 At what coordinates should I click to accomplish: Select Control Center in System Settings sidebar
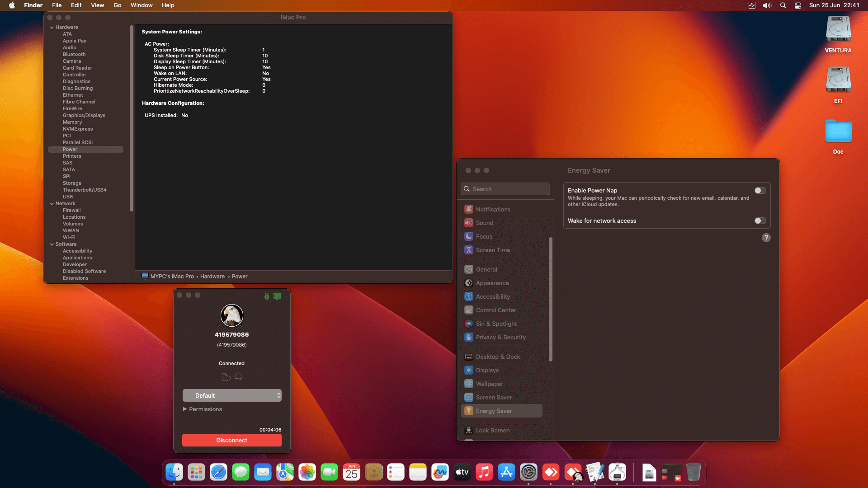coord(503,310)
